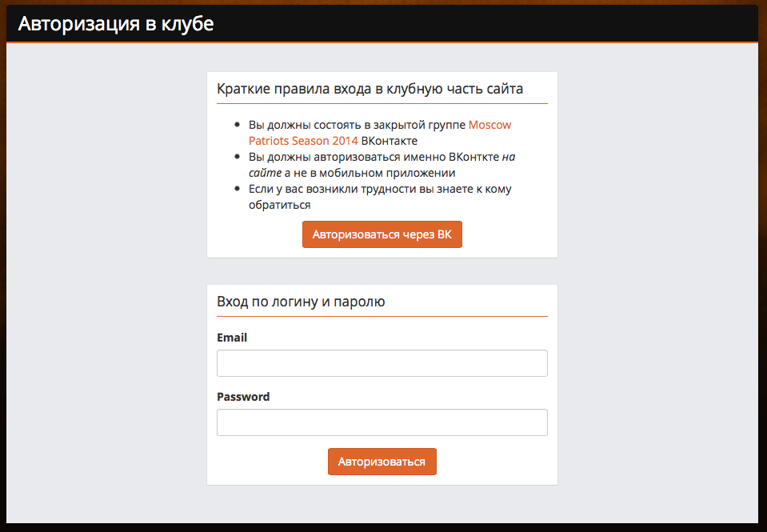Click the Авторизация в клубе page title
Image resolution: width=767 pixels, height=532 pixels.
(x=116, y=24)
